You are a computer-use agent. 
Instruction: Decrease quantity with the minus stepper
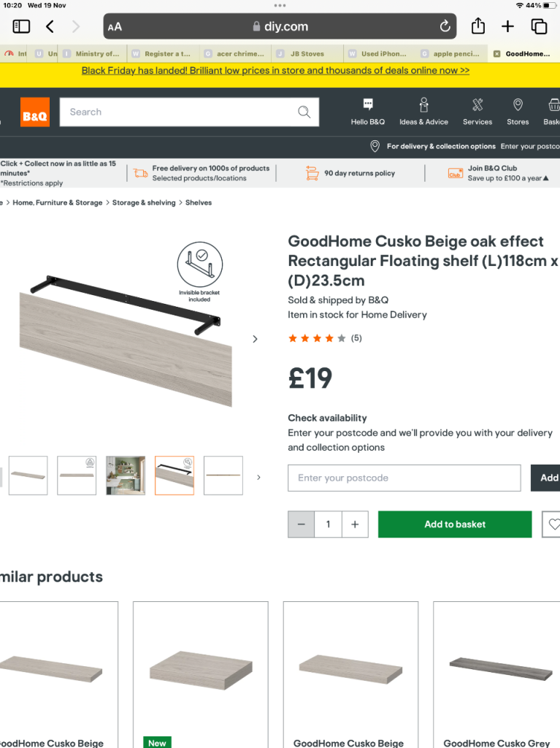point(301,524)
